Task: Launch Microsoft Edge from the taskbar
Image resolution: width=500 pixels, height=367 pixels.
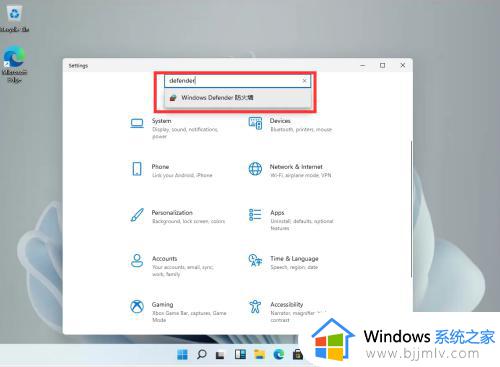Action: [x=279, y=354]
